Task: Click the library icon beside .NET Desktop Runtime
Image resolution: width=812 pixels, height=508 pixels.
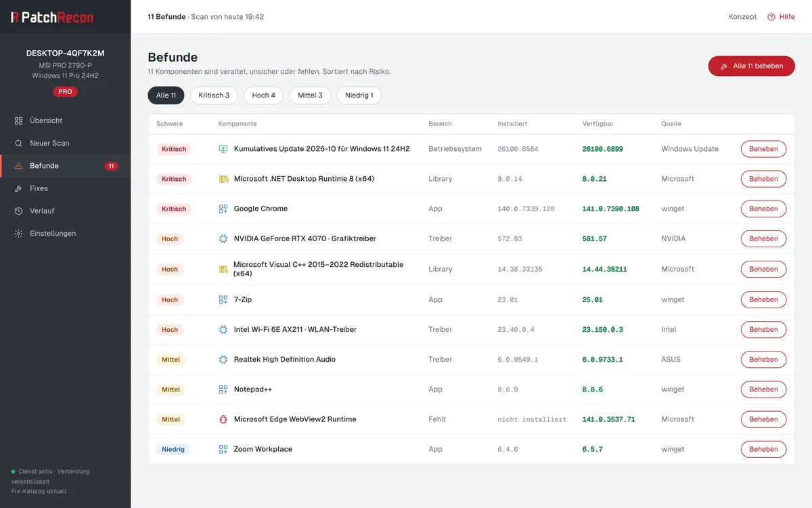Action: [223, 179]
